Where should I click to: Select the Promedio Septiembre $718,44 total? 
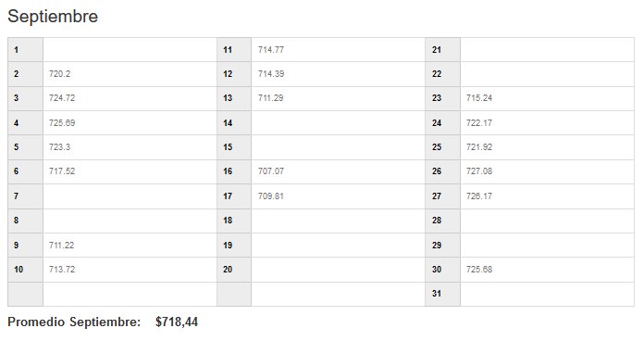(103, 322)
